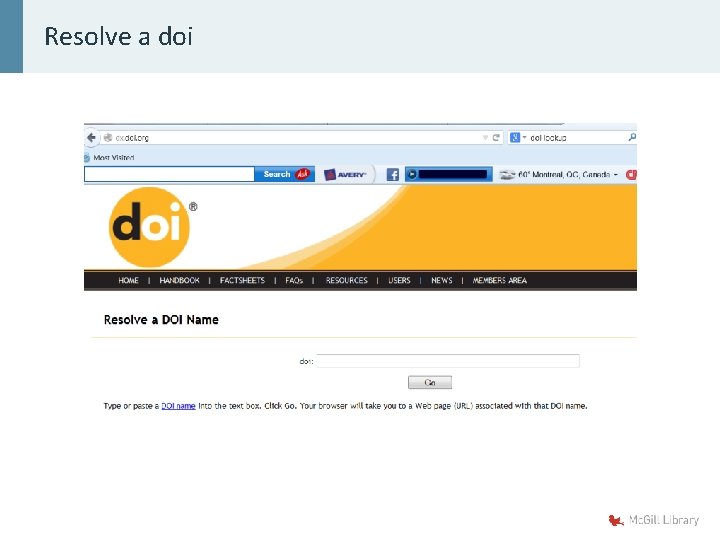The height and width of the screenshot is (540, 720).
Task: Open the FACTSHEETS navigation item
Action: click(242, 280)
